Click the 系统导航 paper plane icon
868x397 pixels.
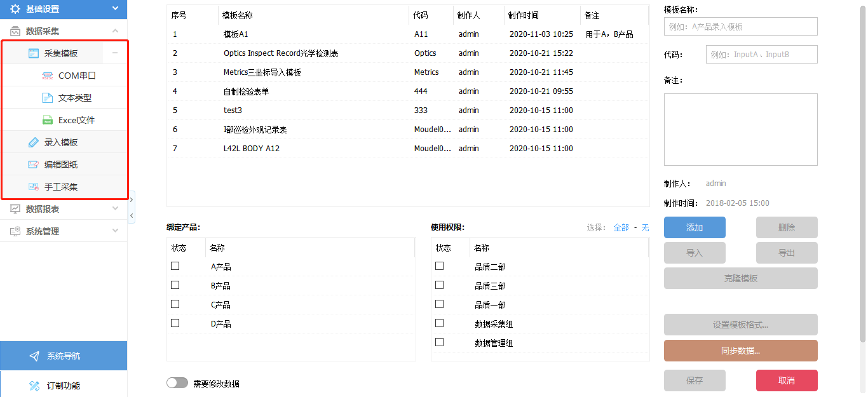point(34,356)
